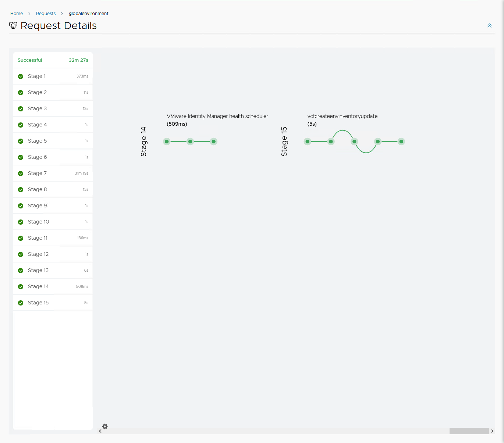Screen dimensions: 504x443
Task: Click the vcfcreateenvinventoryupdate task title
Action: pyautogui.click(x=342, y=116)
